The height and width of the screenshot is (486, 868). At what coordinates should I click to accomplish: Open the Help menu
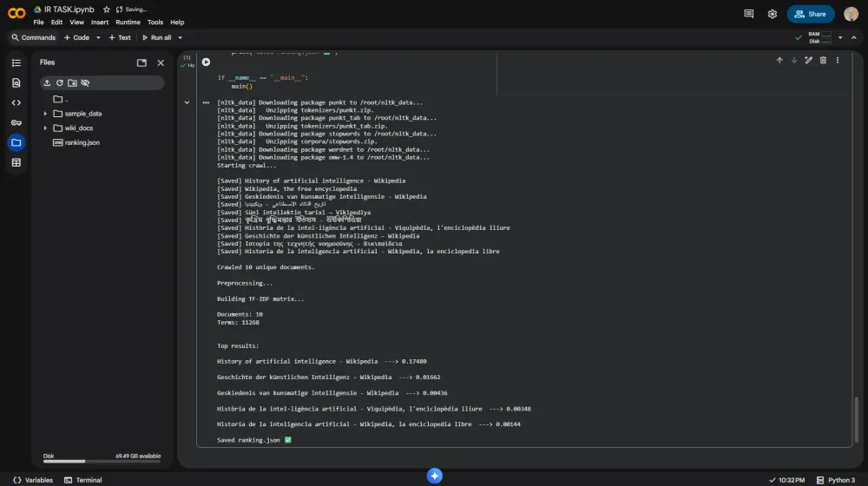pyautogui.click(x=177, y=23)
